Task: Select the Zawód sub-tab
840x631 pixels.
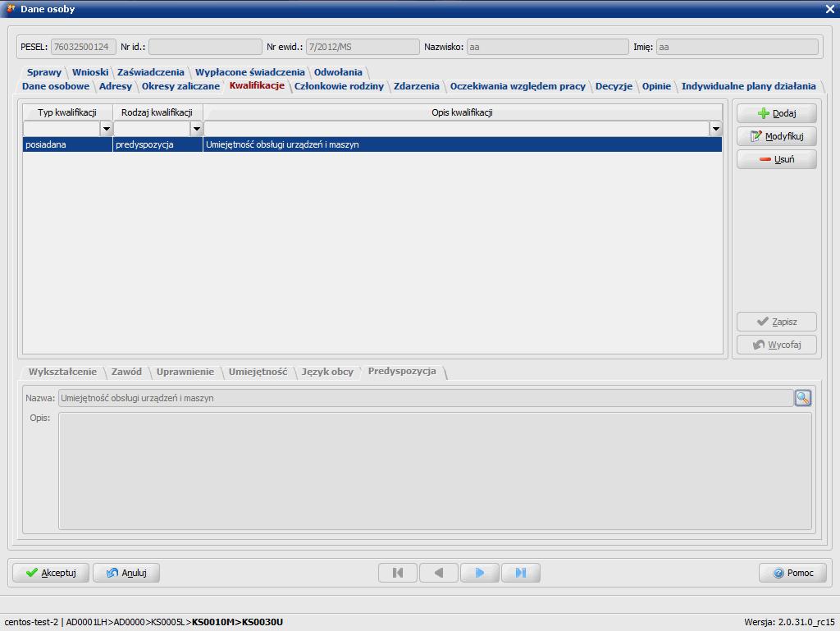Action: (126, 371)
